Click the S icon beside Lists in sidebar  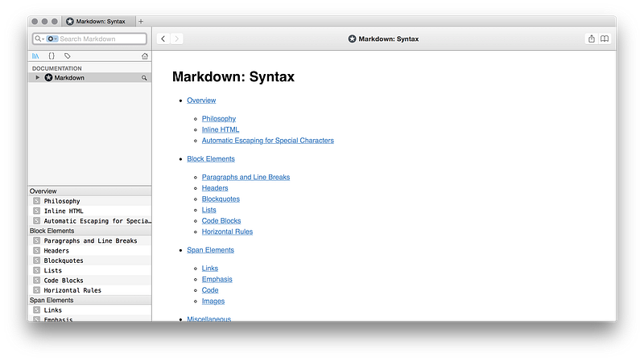[x=36, y=270]
